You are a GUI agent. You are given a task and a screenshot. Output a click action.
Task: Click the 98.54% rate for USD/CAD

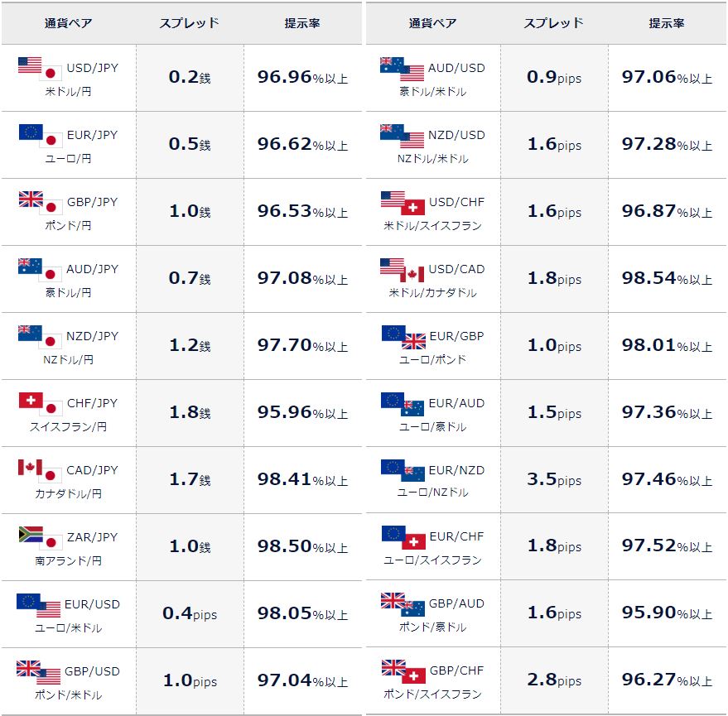tap(668, 278)
